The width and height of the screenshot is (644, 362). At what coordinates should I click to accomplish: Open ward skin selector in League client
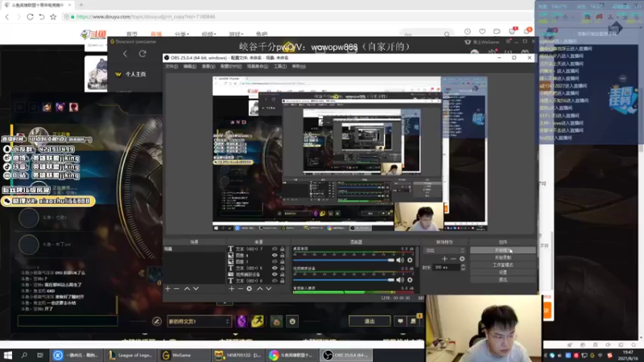click(276, 321)
